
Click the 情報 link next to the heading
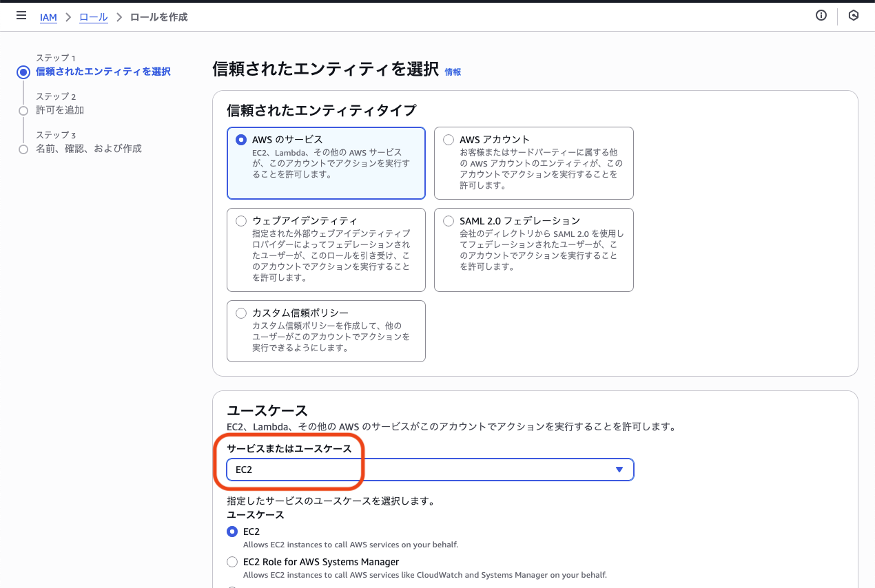pyautogui.click(x=453, y=72)
